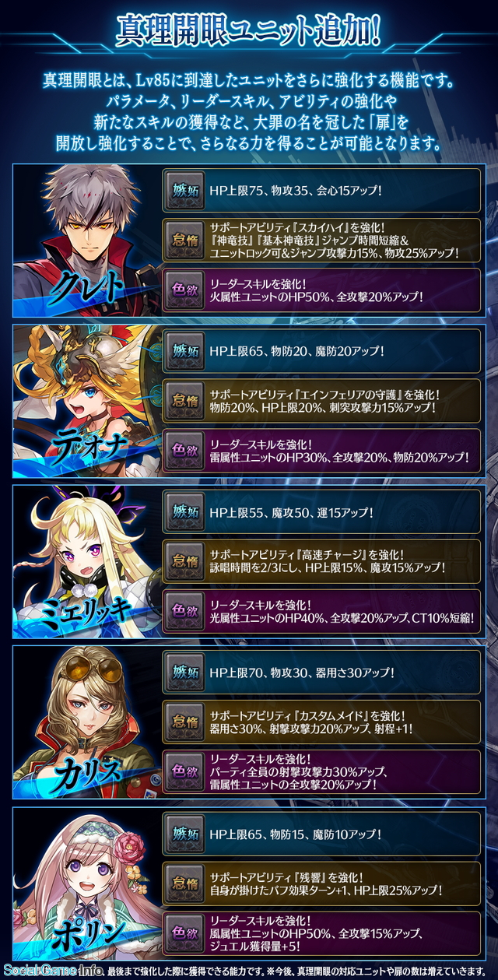Tap Kureto's 色欲 lust gate icon
Screen dimensions: 498x980
(x=186, y=290)
